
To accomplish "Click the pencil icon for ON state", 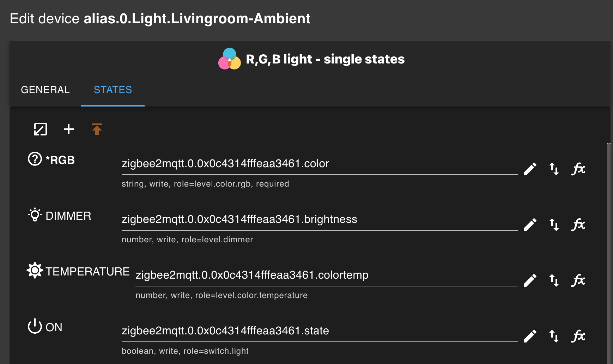I will click(x=530, y=336).
